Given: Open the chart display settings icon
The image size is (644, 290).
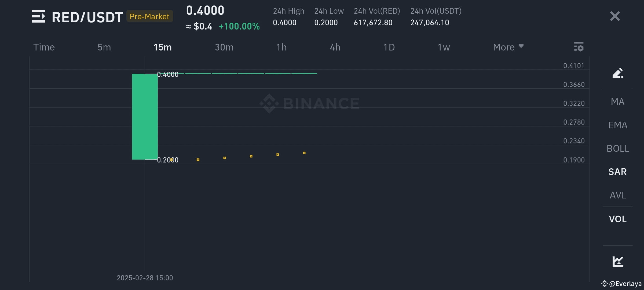Looking at the screenshot, I should pos(579,47).
